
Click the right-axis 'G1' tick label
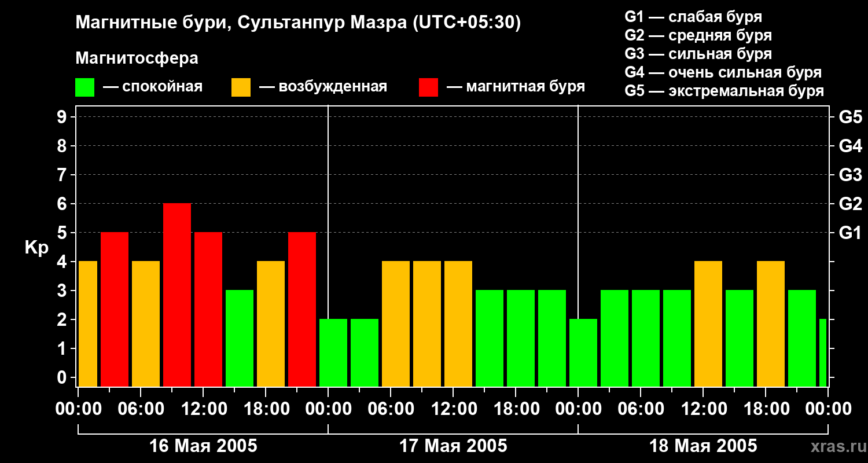point(850,233)
